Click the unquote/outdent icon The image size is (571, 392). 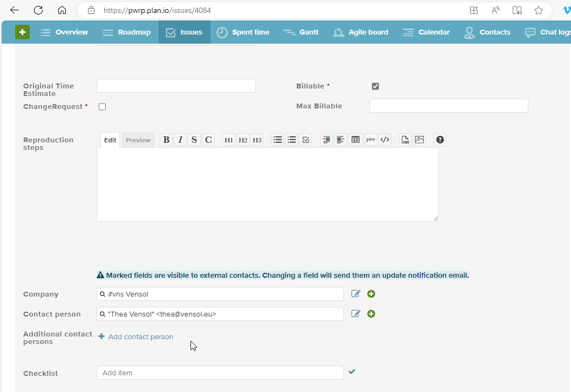pos(341,140)
